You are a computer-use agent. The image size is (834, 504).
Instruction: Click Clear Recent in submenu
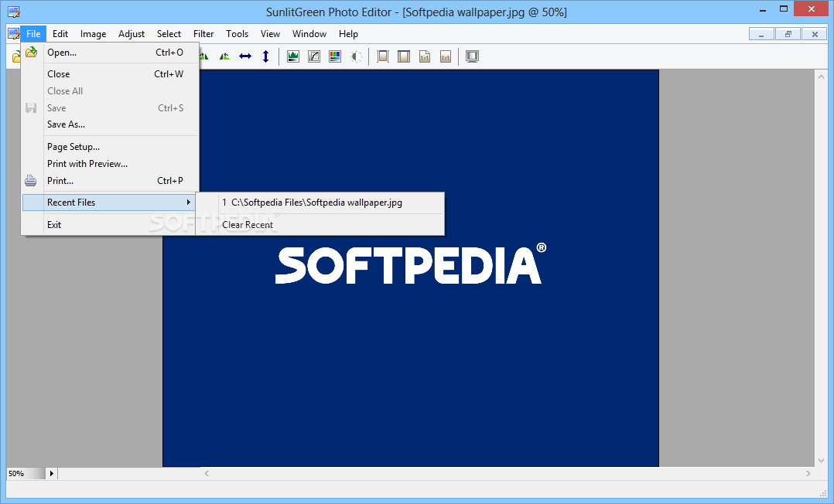coord(320,224)
